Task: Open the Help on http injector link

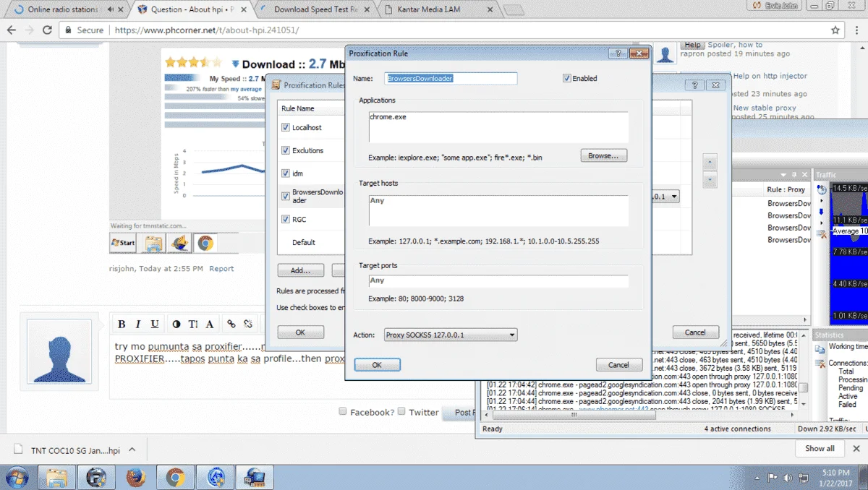Action: pos(770,76)
